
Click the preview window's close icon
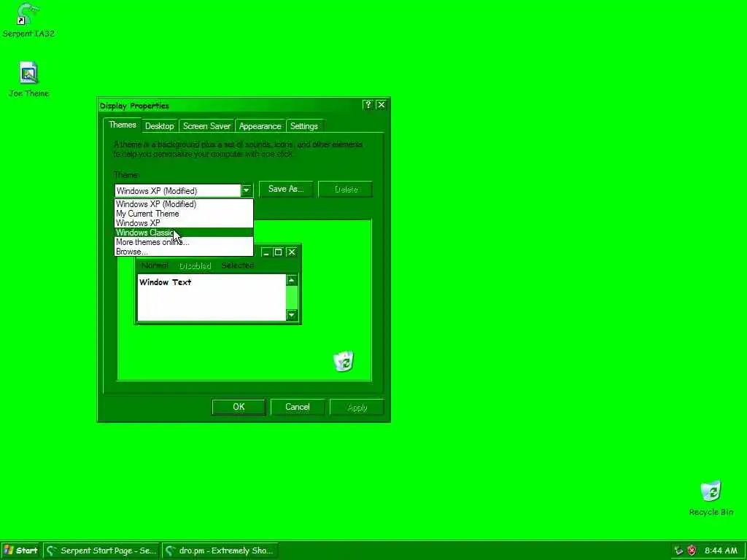pyautogui.click(x=292, y=252)
